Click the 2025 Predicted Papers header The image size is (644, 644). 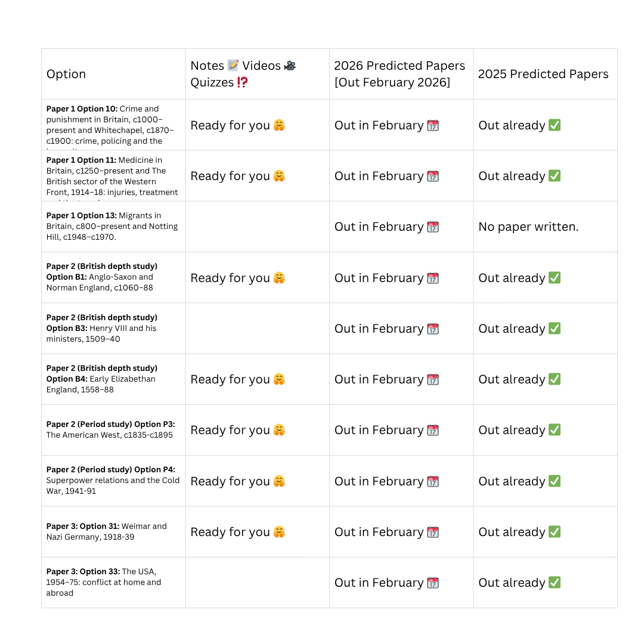pos(543,74)
